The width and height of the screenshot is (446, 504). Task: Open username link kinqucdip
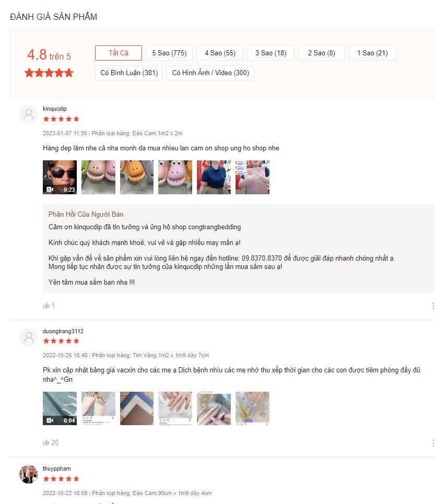pyautogui.click(x=55, y=109)
